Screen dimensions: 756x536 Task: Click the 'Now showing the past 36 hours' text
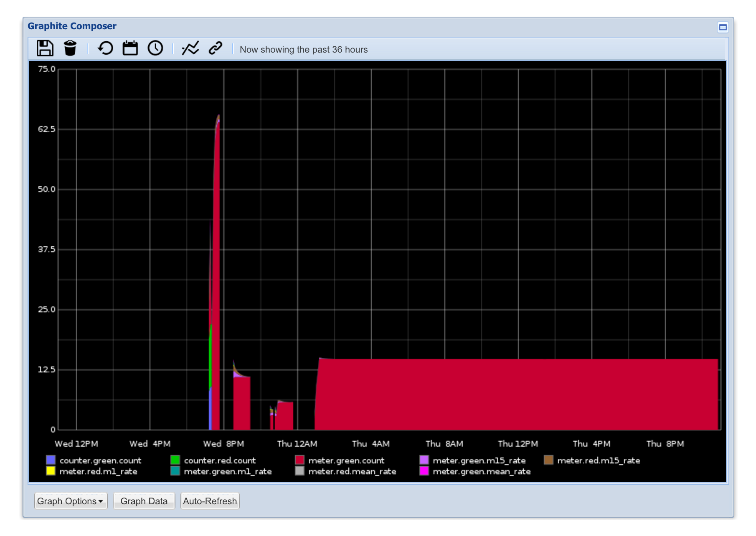304,50
